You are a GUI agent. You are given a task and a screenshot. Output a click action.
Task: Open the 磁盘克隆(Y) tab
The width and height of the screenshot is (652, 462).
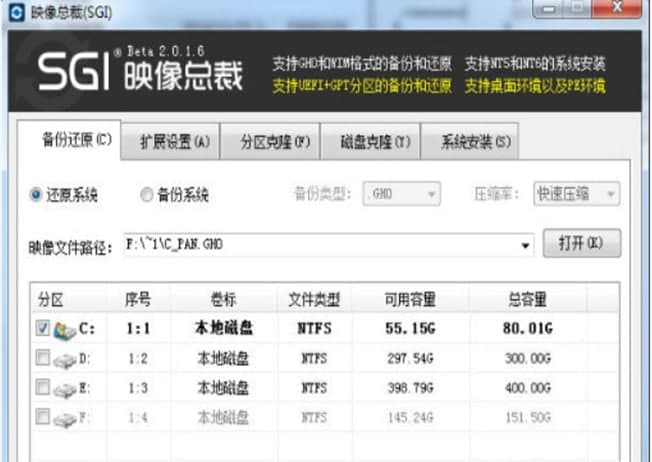(371, 142)
